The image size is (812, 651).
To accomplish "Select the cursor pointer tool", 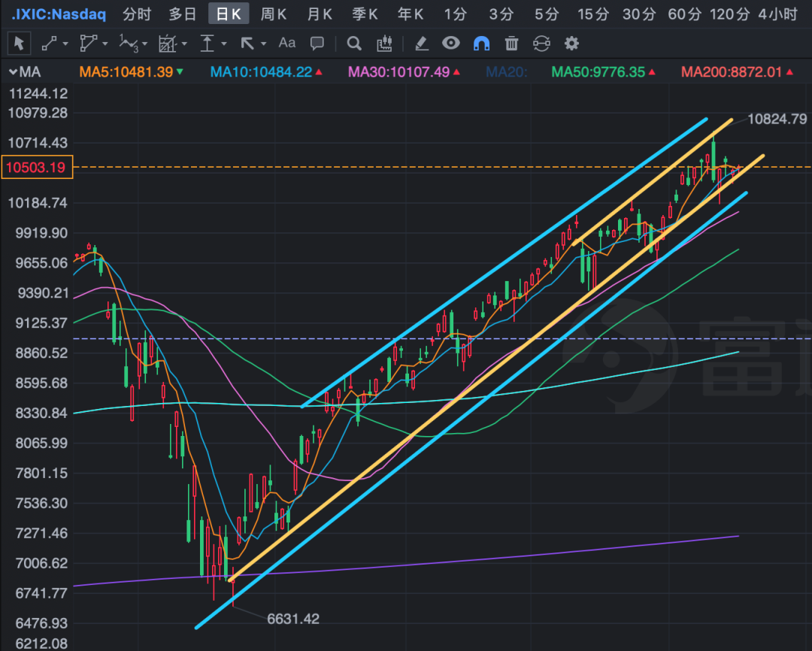I will click(x=18, y=44).
